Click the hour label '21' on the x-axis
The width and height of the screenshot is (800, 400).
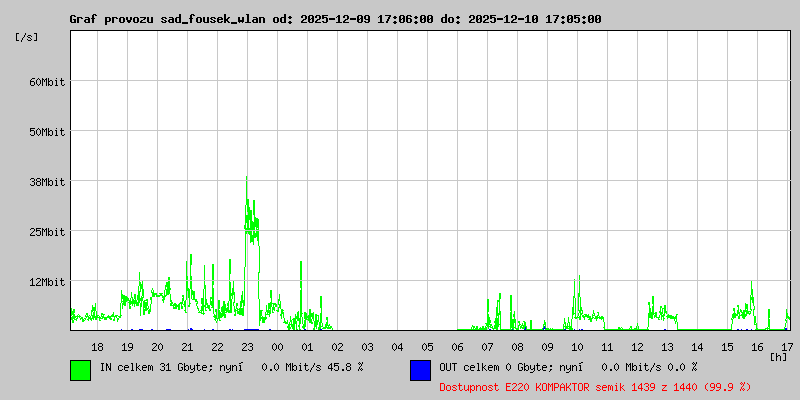point(187,347)
